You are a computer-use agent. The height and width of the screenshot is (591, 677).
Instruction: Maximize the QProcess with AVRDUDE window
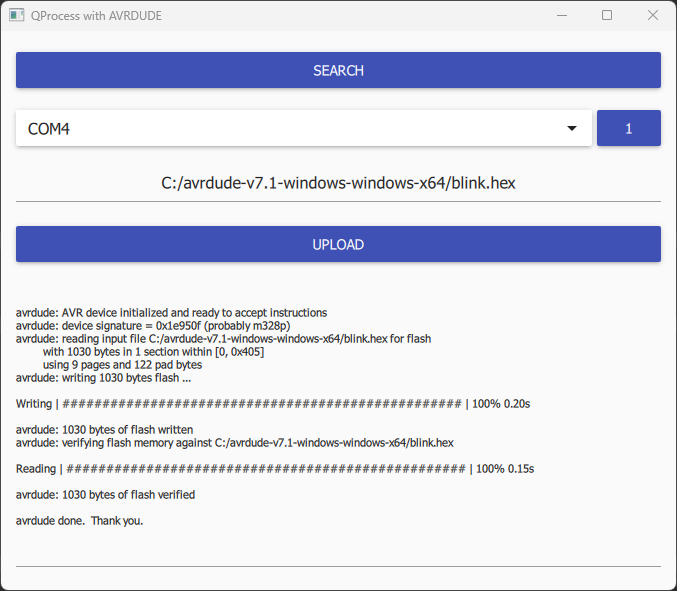tap(607, 16)
